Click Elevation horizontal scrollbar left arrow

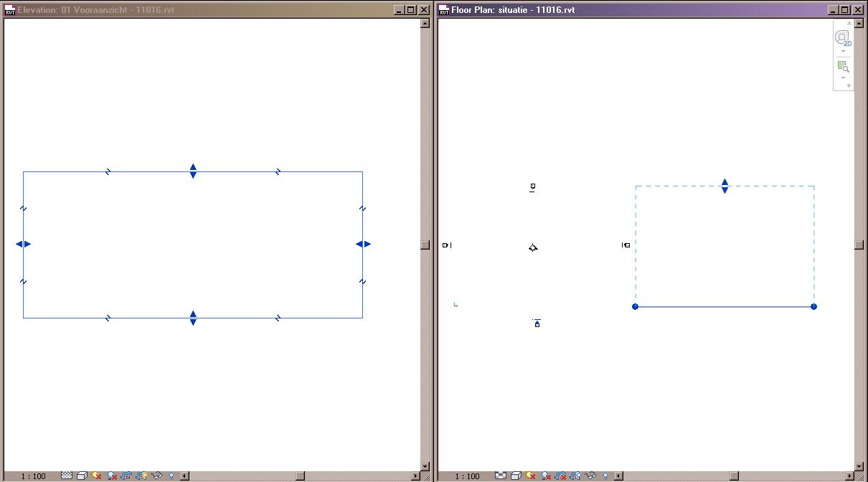coord(184,476)
